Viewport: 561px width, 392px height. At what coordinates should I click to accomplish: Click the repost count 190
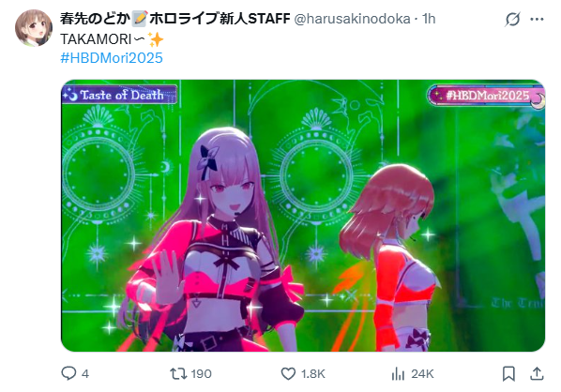(202, 374)
